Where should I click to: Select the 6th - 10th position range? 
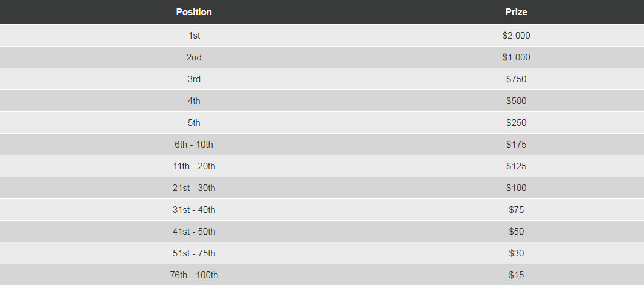tap(194, 145)
